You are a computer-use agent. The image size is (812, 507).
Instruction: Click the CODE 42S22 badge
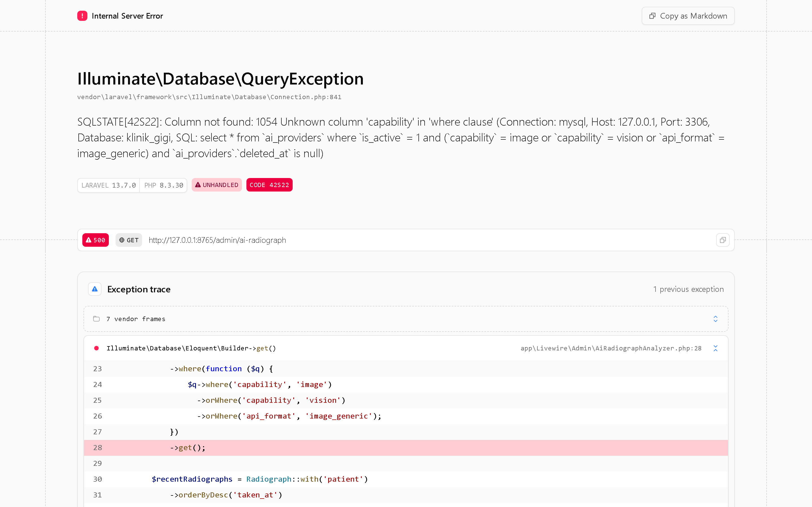pyautogui.click(x=269, y=185)
